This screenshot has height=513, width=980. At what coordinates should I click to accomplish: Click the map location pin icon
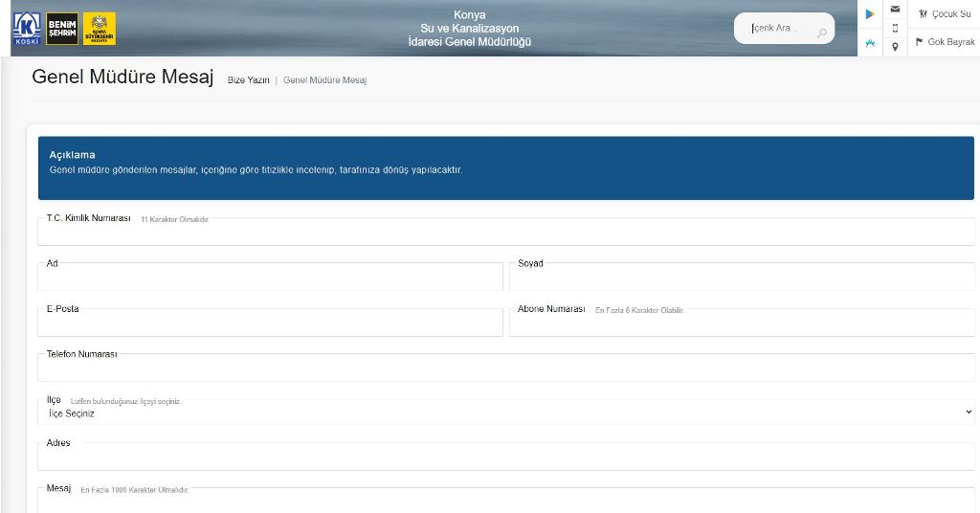pos(895,46)
